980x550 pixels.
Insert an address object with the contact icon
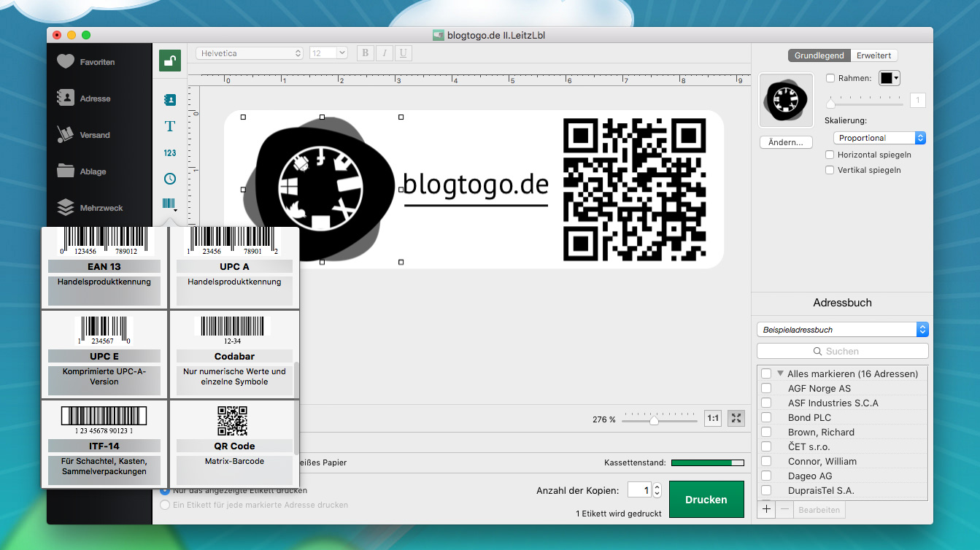point(170,100)
